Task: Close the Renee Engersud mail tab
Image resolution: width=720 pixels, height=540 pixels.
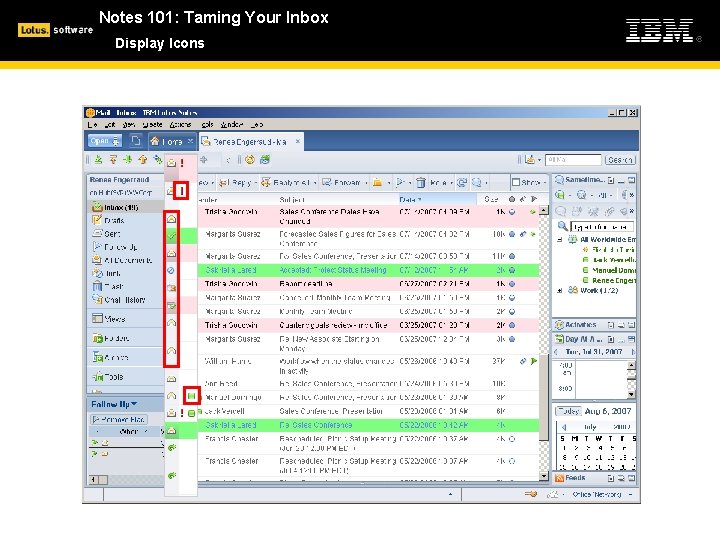Action: tap(298, 141)
